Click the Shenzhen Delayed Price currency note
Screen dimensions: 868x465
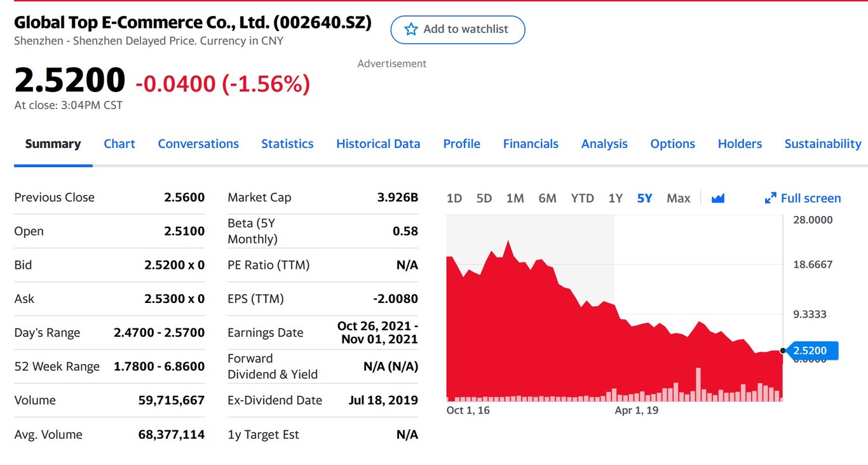149,41
